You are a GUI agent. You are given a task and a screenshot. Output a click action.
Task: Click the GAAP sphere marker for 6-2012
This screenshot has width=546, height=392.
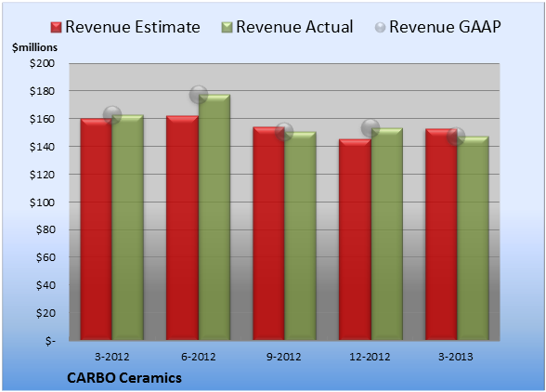pyautogui.click(x=199, y=95)
